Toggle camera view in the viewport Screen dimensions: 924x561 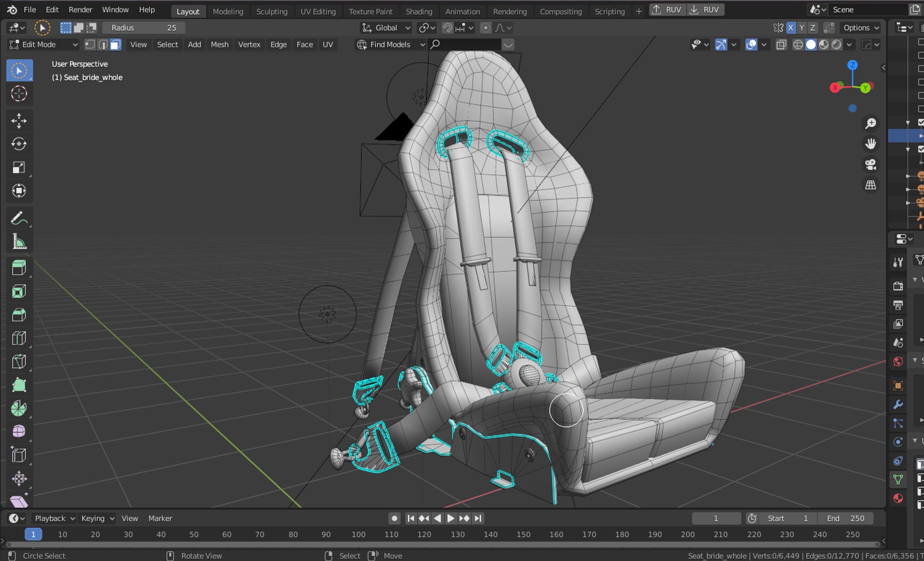(870, 165)
